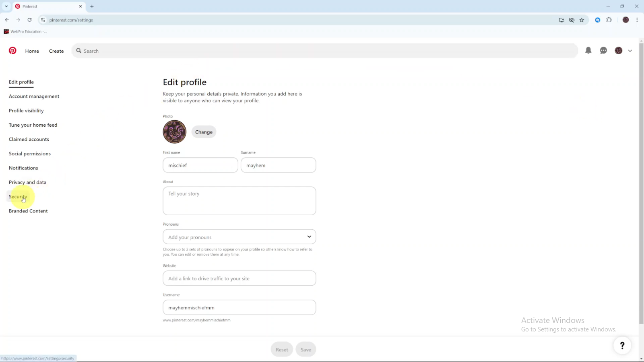Click the Create link in the header
This screenshot has width=644, height=362.
pyautogui.click(x=56, y=51)
